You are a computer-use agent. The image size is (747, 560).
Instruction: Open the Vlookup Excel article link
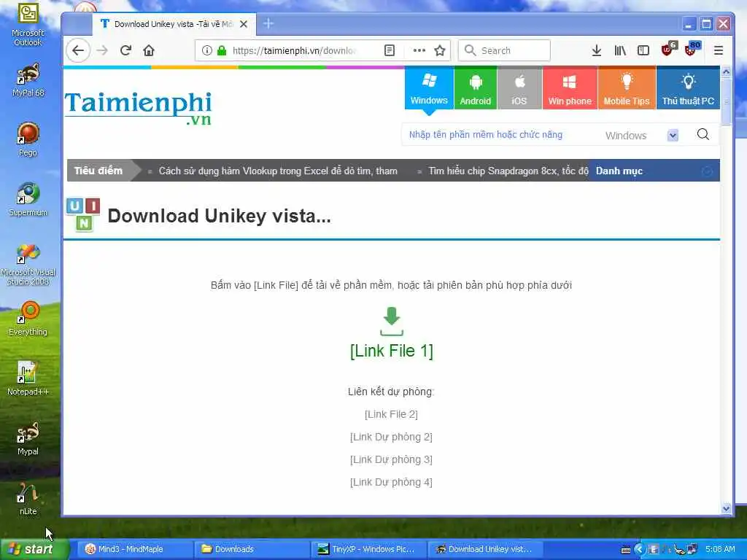point(278,171)
